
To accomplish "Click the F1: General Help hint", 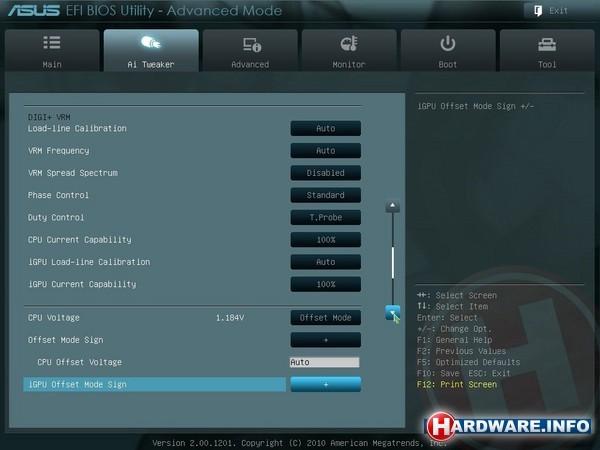I will click(455, 340).
